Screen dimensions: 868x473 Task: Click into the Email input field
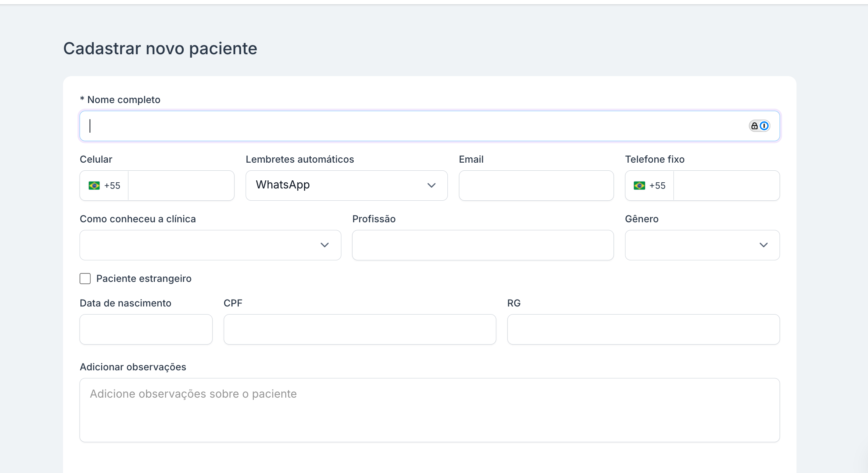[x=536, y=185]
